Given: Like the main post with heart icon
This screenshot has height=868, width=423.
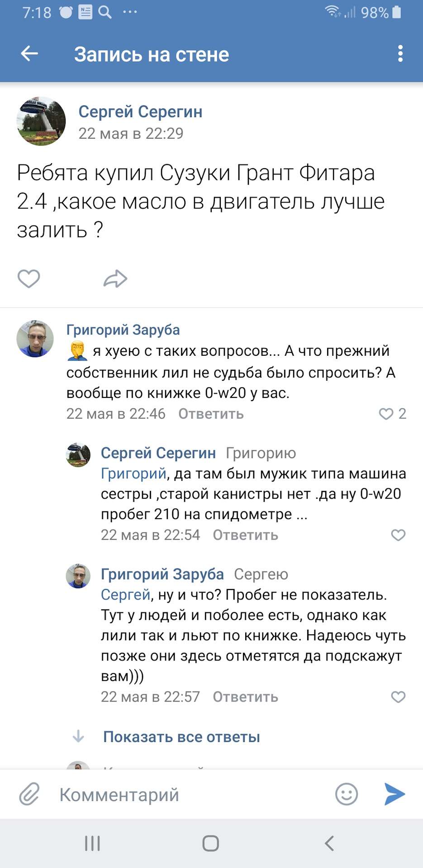Looking at the screenshot, I should (29, 278).
